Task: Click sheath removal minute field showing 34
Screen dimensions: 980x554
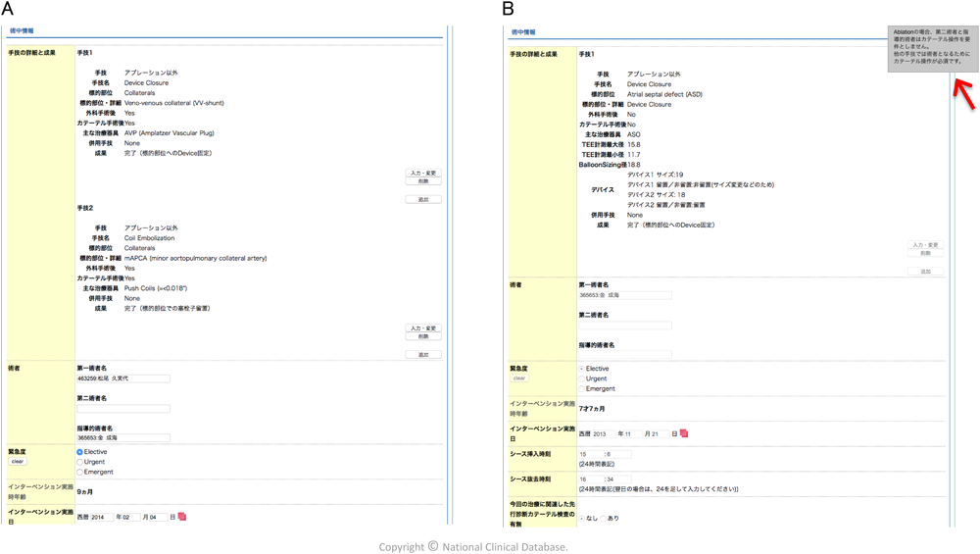Action: pyautogui.click(x=618, y=479)
